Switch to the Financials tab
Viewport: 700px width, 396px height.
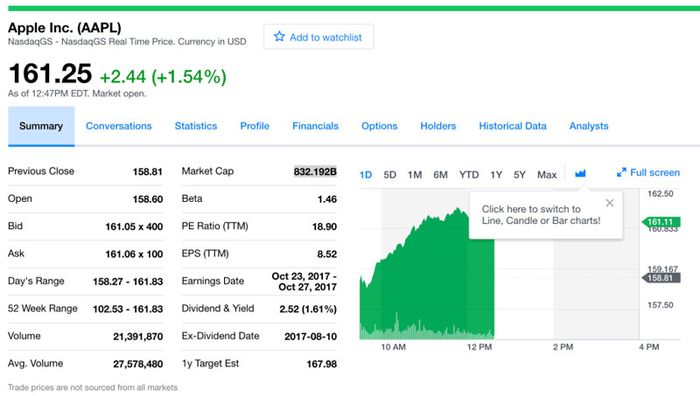coord(315,126)
